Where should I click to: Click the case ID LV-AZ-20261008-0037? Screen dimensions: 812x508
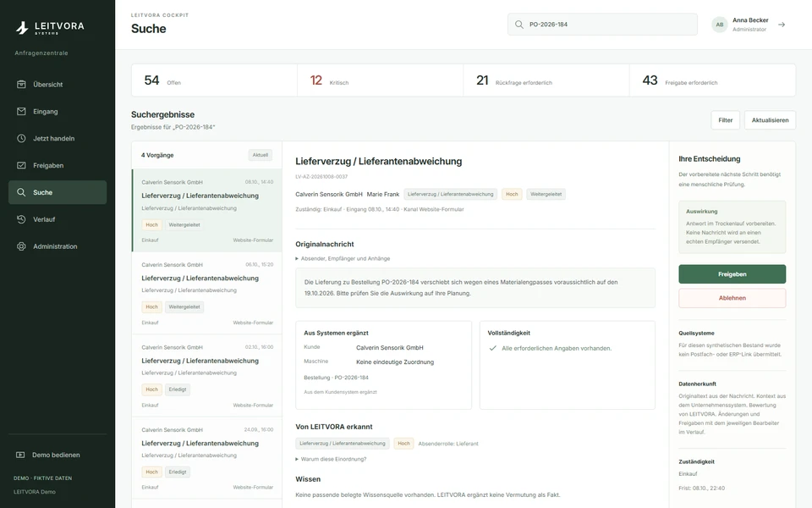coord(321,177)
